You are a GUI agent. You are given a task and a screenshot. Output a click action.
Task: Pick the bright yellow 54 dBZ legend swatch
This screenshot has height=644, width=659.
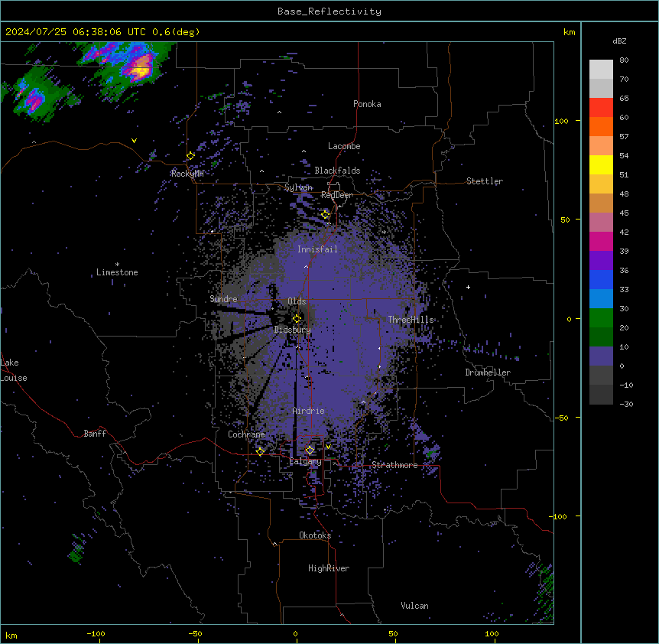coord(601,164)
